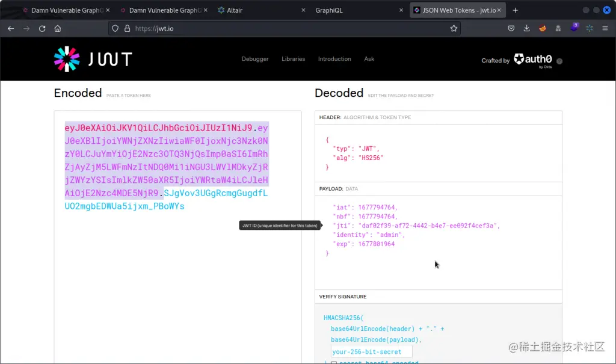Click the HEADER: ALGORITHM & TOKEN TYPE label
This screenshot has height=364, width=616.
point(365,117)
